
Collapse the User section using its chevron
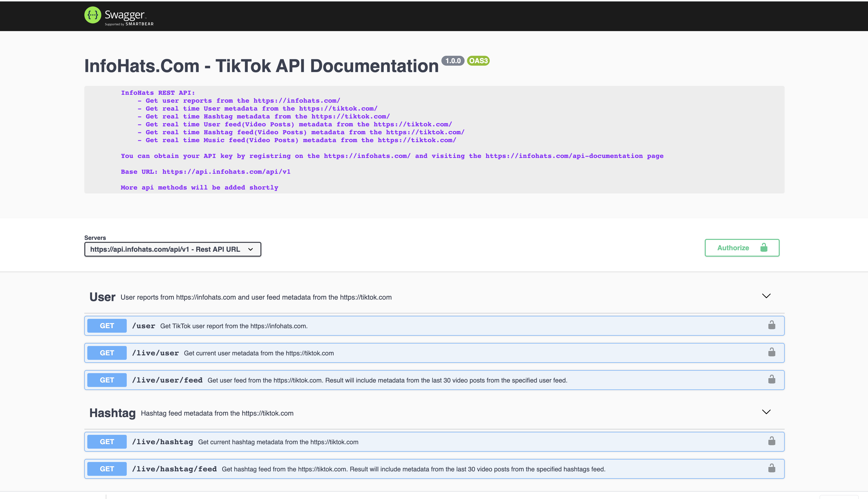pos(767,296)
